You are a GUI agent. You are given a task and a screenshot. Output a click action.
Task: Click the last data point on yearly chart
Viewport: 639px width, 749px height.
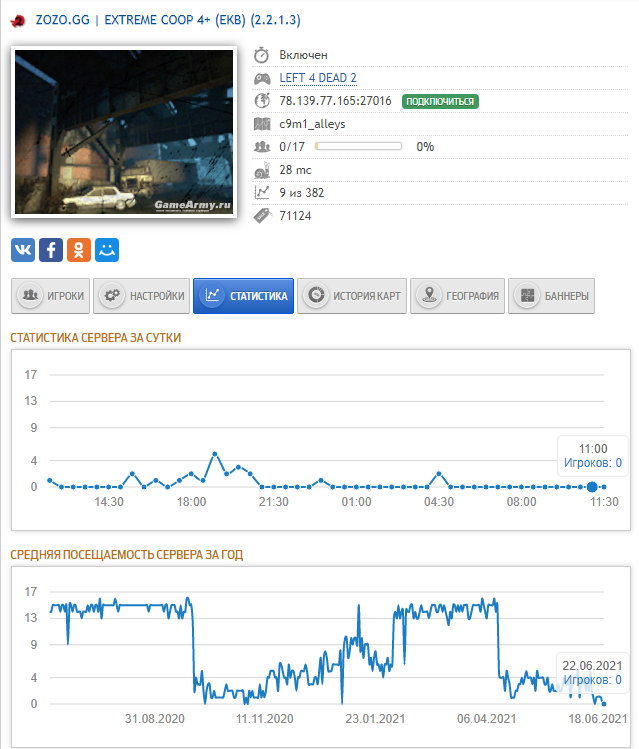(x=604, y=704)
